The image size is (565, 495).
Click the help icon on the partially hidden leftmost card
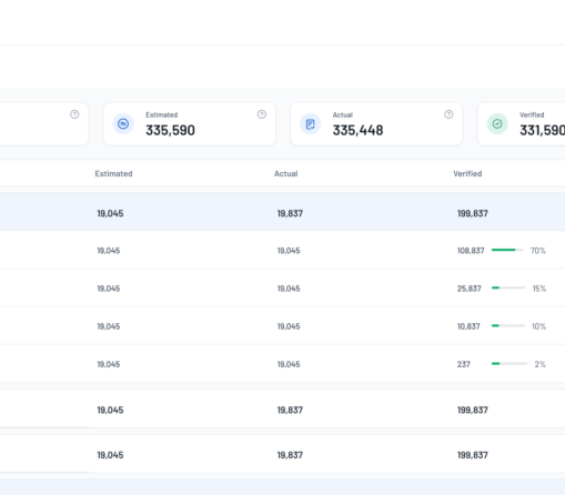coord(75,115)
